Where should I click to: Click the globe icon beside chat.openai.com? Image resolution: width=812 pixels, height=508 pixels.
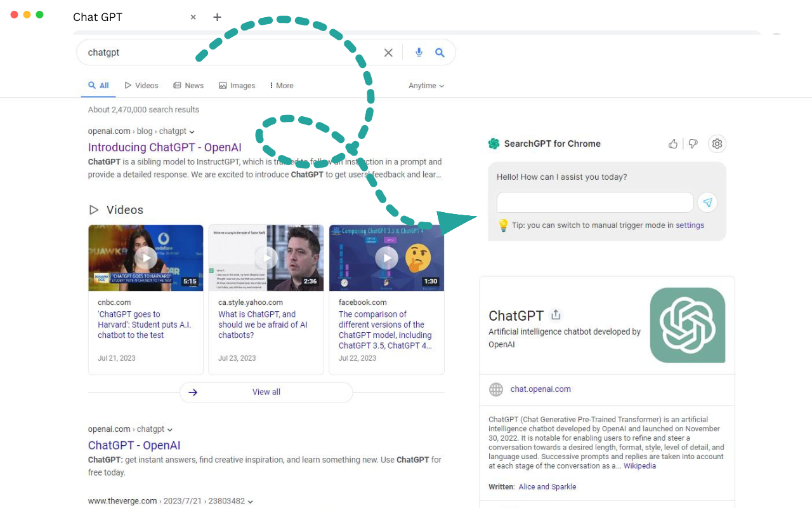coord(496,389)
